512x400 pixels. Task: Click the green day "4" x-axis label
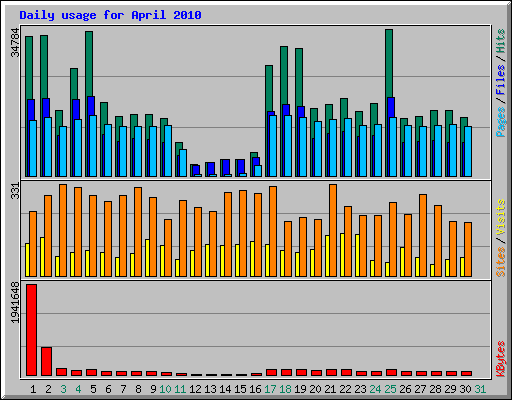tap(78, 389)
